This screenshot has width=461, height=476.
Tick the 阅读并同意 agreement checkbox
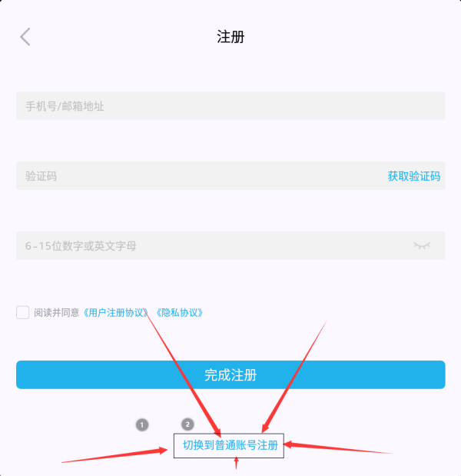tap(23, 312)
